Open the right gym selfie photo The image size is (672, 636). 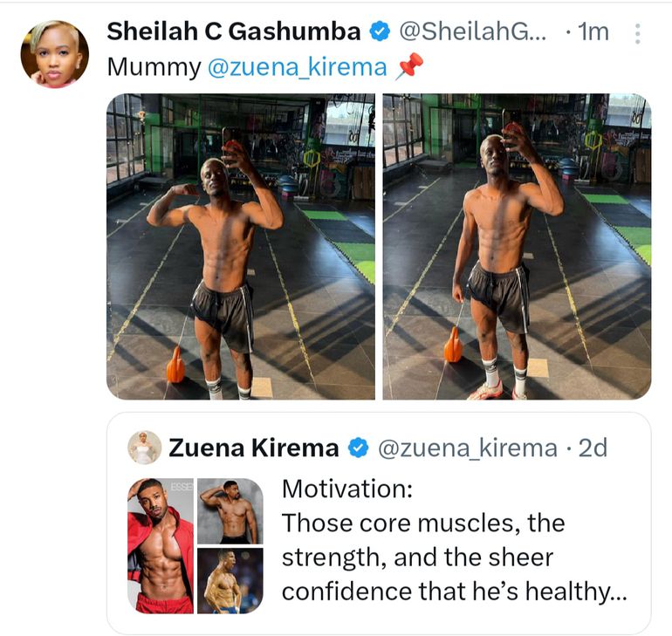coord(517,247)
